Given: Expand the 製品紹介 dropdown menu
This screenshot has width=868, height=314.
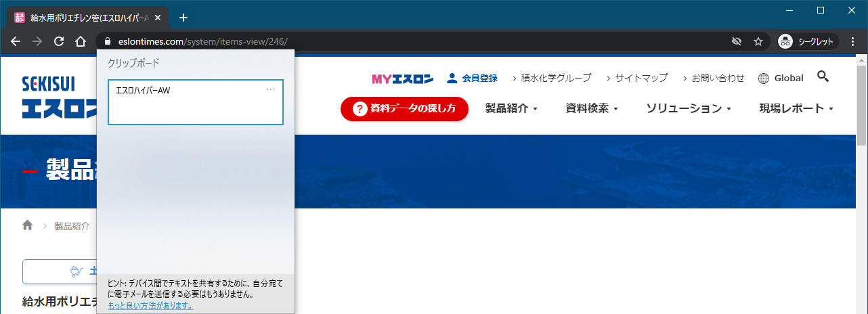Looking at the screenshot, I should (x=511, y=108).
